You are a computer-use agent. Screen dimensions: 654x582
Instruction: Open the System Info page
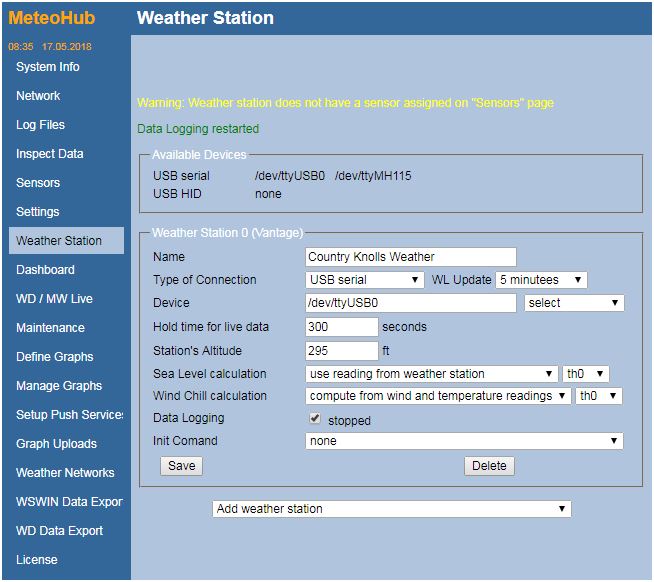pos(48,67)
